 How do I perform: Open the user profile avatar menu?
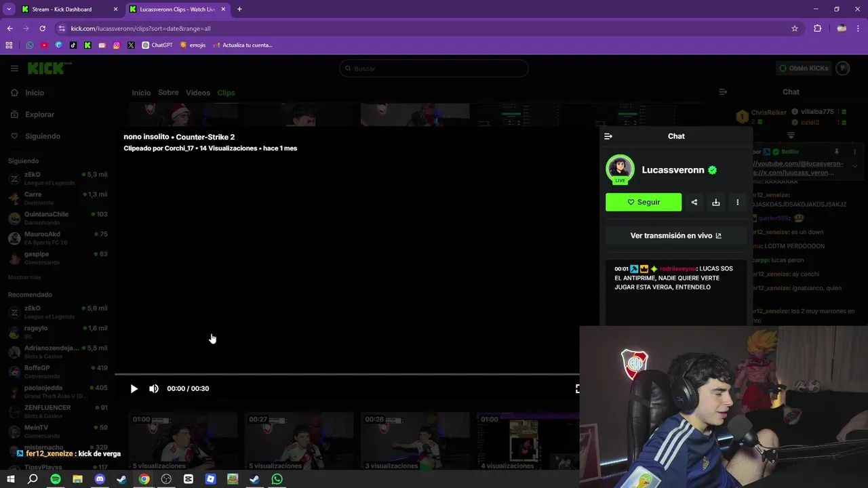point(843,68)
